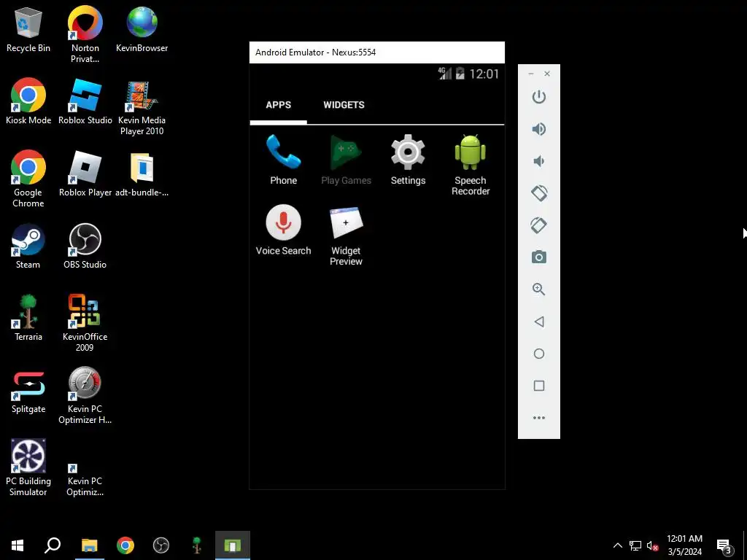Click the emulator Home circle button

[539, 354]
